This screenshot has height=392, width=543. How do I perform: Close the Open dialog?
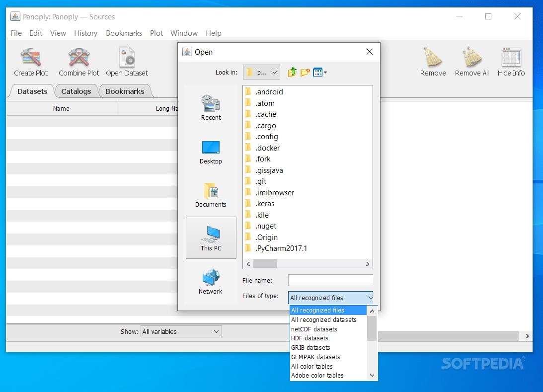click(370, 52)
